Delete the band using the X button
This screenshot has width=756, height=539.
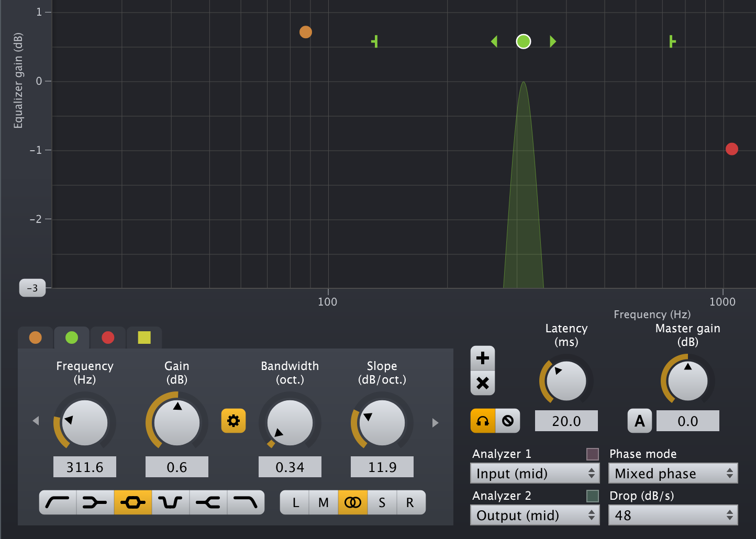point(483,383)
